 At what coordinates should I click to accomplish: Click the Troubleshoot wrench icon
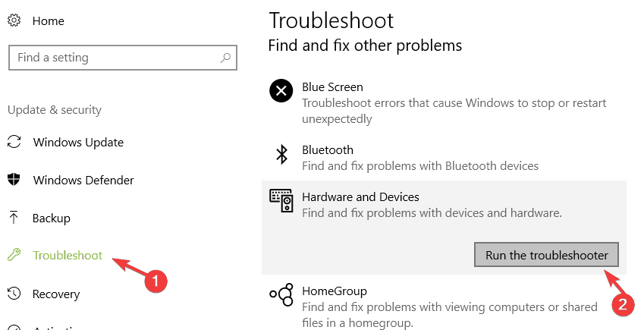[14, 256]
